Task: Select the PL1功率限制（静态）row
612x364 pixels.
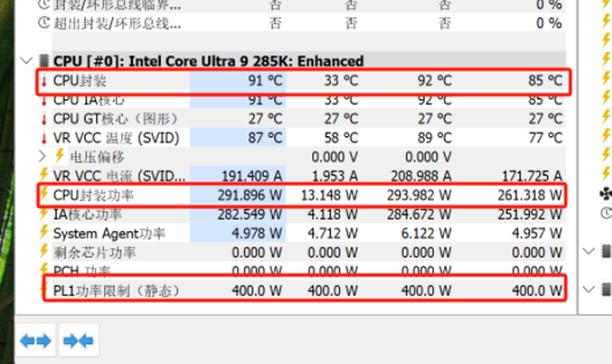Action: 301,290
